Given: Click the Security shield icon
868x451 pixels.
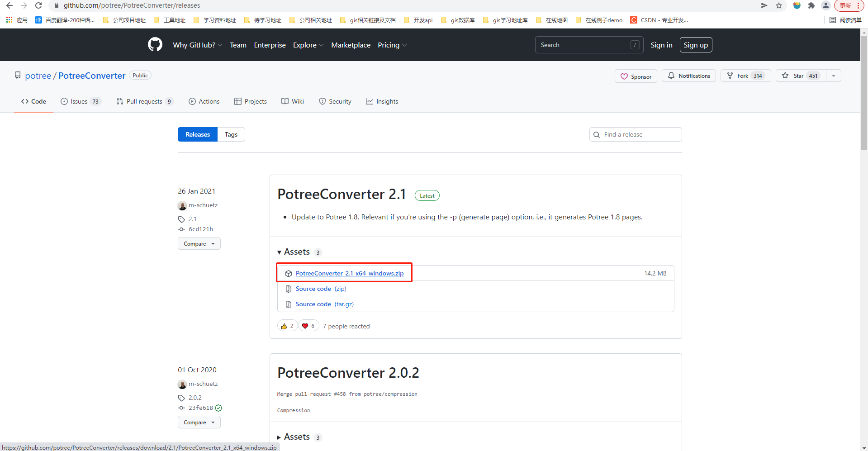Looking at the screenshot, I should [323, 101].
